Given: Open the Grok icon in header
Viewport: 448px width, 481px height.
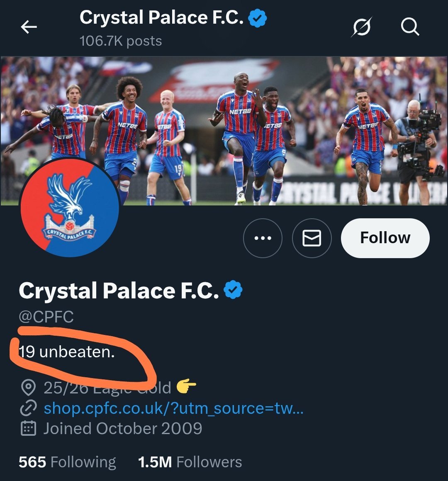Looking at the screenshot, I should pyautogui.click(x=361, y=27).
